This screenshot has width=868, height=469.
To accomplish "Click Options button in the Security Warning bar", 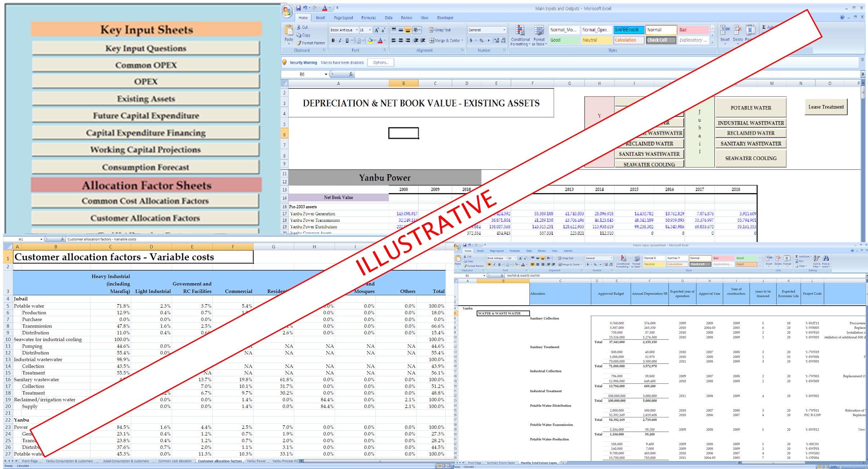I will 381,62.
